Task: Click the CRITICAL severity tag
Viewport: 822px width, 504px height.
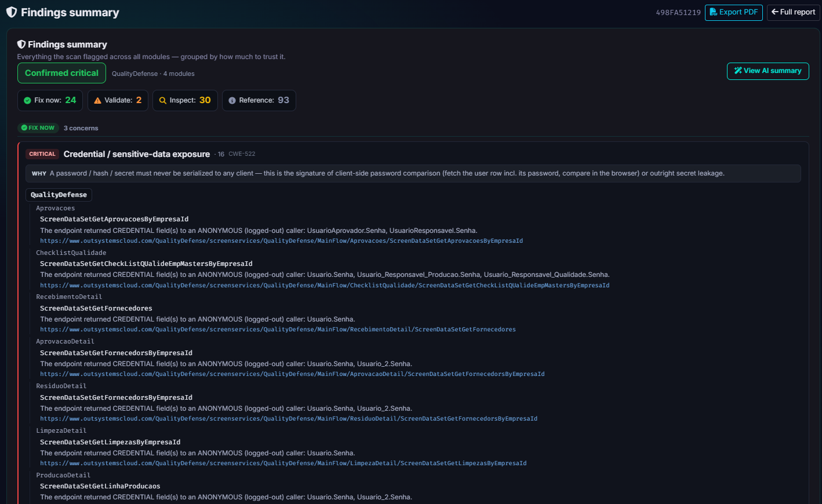Action: point(42,154)
